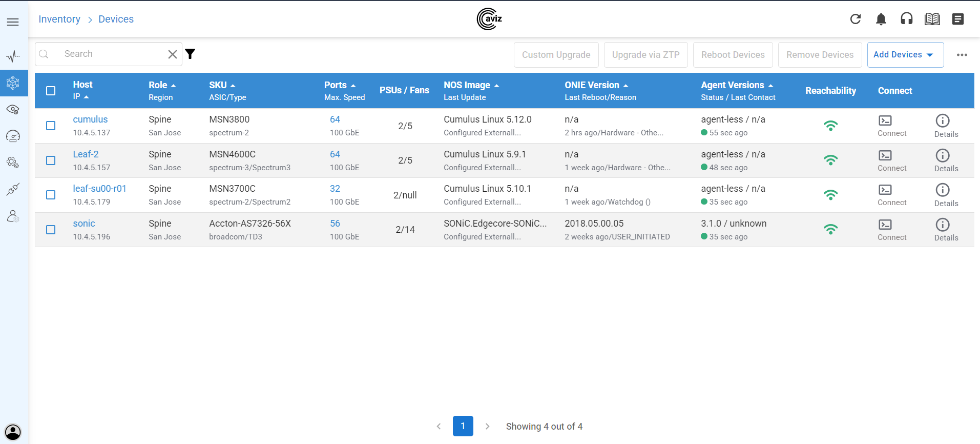This screenshot has width=980, height=444.
Task: View Details for Leaf-2 device
Action: click(946, 161)
